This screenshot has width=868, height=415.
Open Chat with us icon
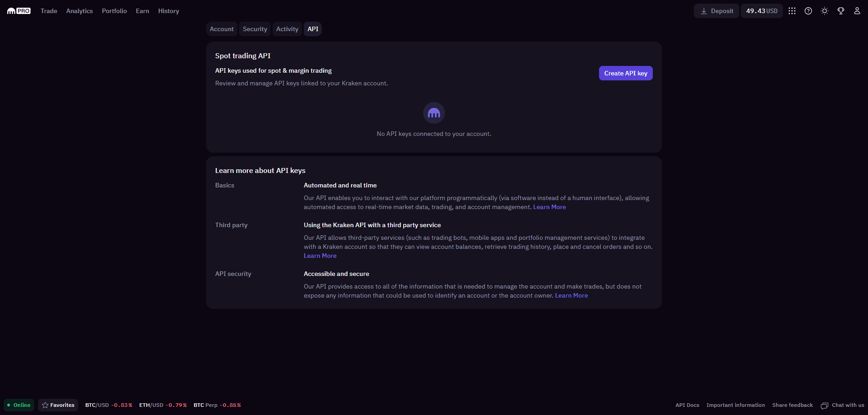point(825,406)
